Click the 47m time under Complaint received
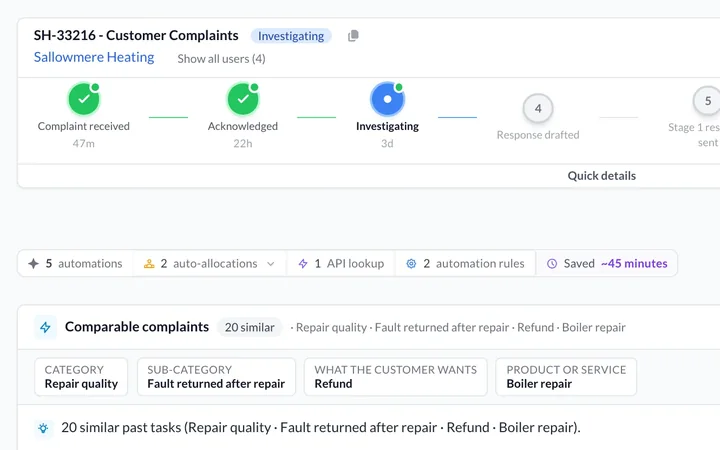 [x=84, y=144]
